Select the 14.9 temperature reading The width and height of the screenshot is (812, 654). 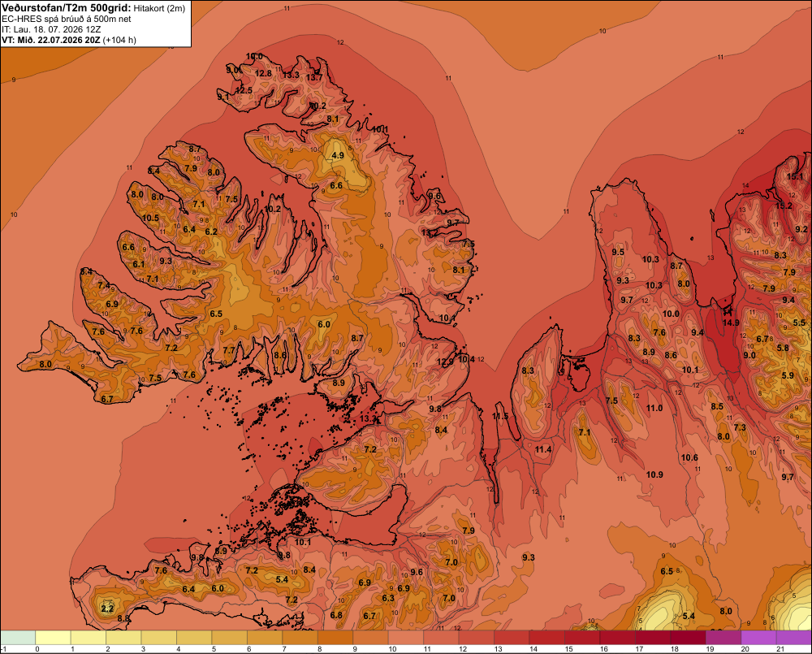tap(731, 323)
